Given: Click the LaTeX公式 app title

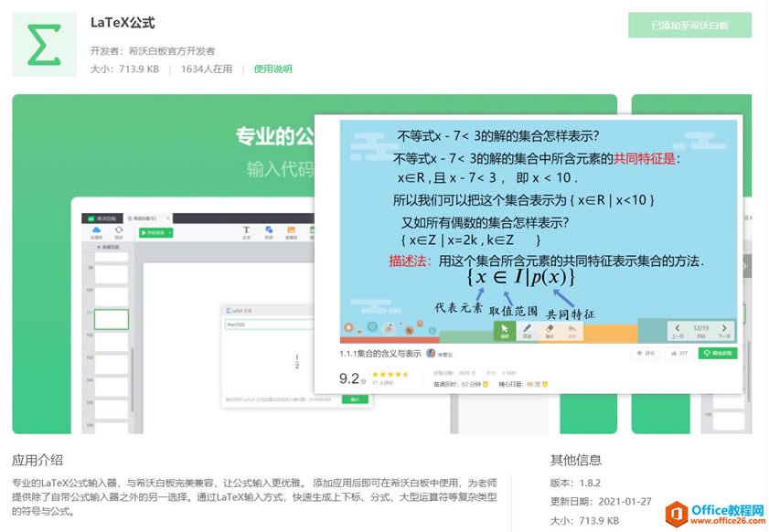Looking at the screenshot, I should pyautogui.click(x=123, y=23).
